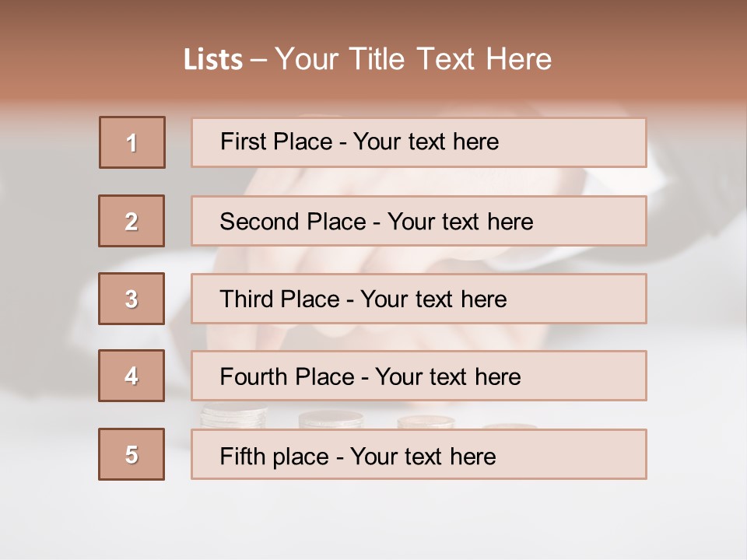
Task: Click the Fourth Place text bar
Action: pos(419,376)
